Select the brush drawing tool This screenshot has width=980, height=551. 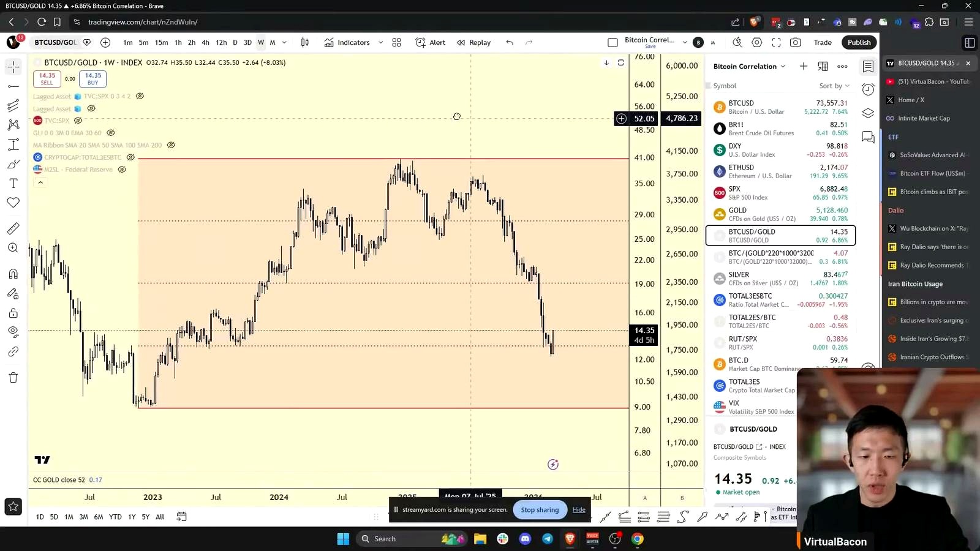point(13,164)
